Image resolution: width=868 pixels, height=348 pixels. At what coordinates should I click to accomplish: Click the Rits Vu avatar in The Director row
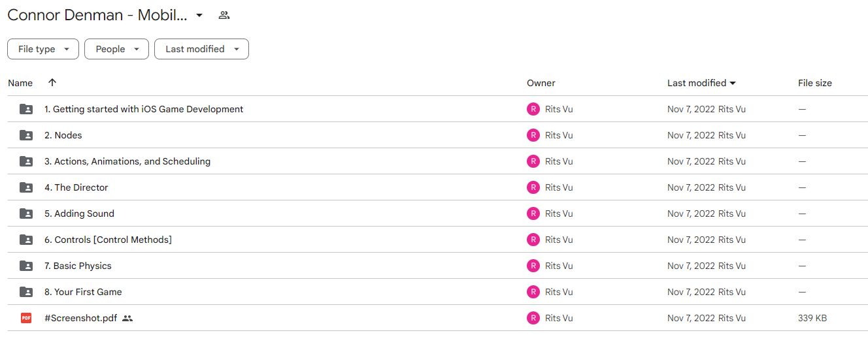tap(533, 187)
